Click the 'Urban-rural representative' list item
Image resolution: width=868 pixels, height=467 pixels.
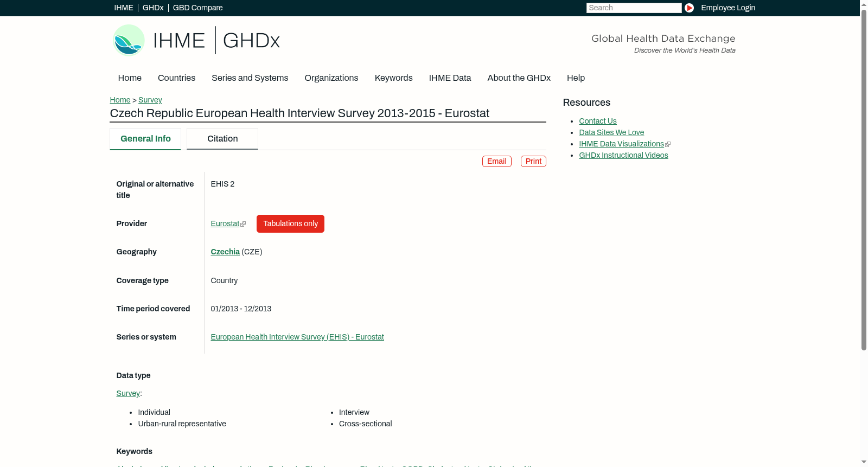click(x=182, y=424)
